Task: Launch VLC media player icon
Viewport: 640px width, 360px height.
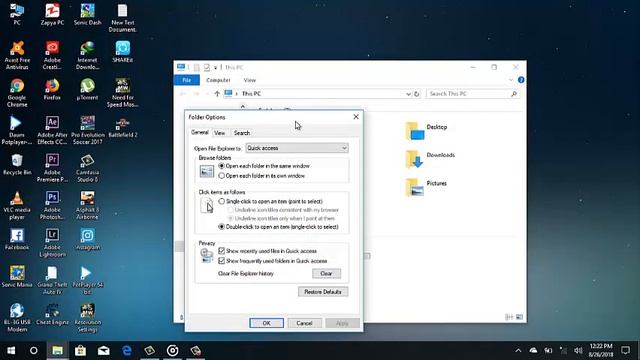Action: (17, 205)
